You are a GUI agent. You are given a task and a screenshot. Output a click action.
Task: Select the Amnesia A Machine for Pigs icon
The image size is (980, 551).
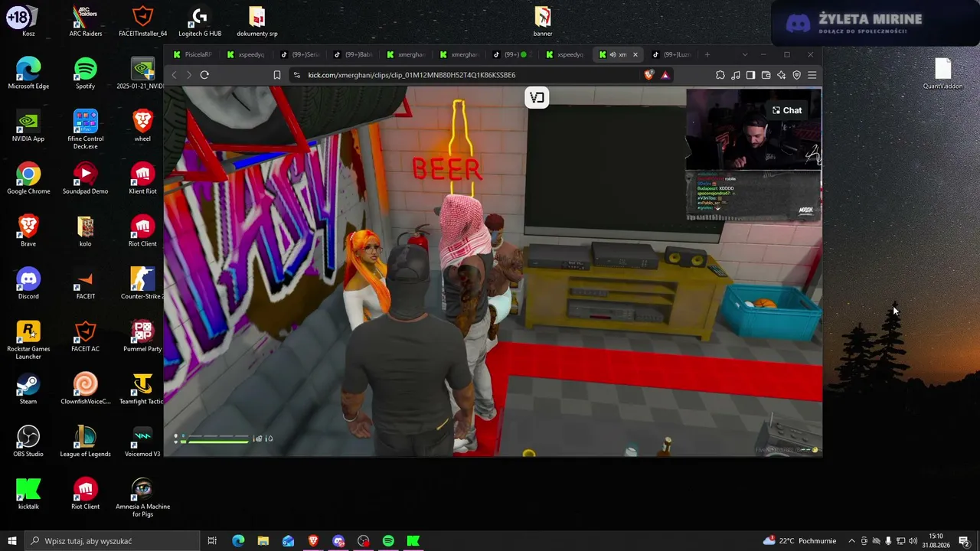click(142, 497)
